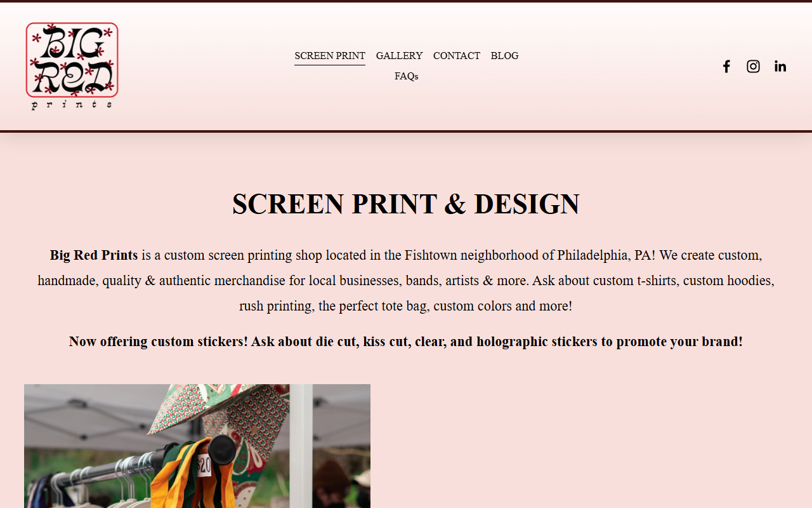The height and width of the screenshot is (508, 812).
Task: Click the 'rush printing, the perfect tote bag' line
Action: pyautogui.click(x=406, y=306)
